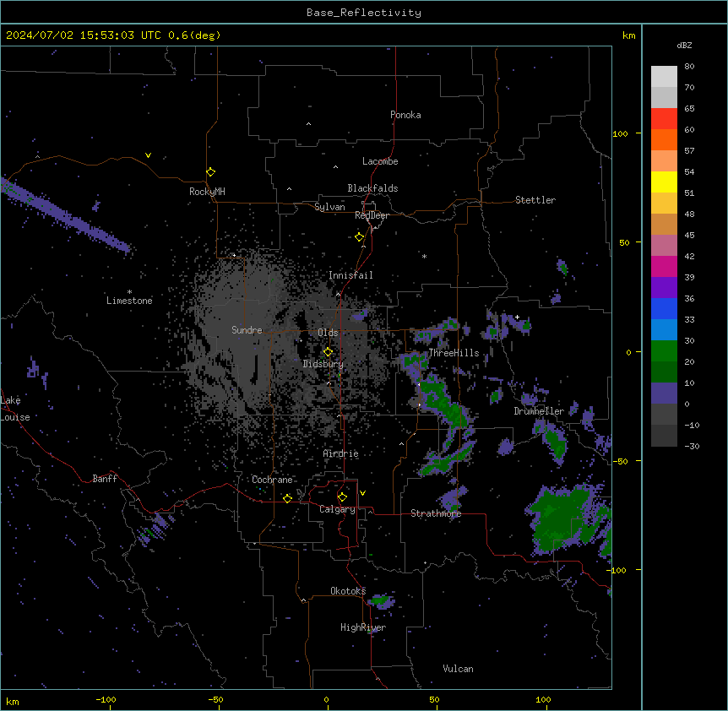The width and height of the screenshot is (728, 711).
Task: Click the Sylvan label on the map
Action: coord(329,207)
